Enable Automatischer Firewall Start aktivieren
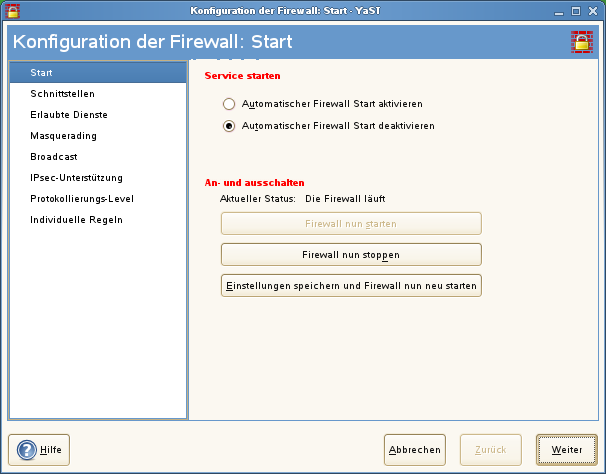The width and height of the screenshot is (606, 474). (229, 104)
